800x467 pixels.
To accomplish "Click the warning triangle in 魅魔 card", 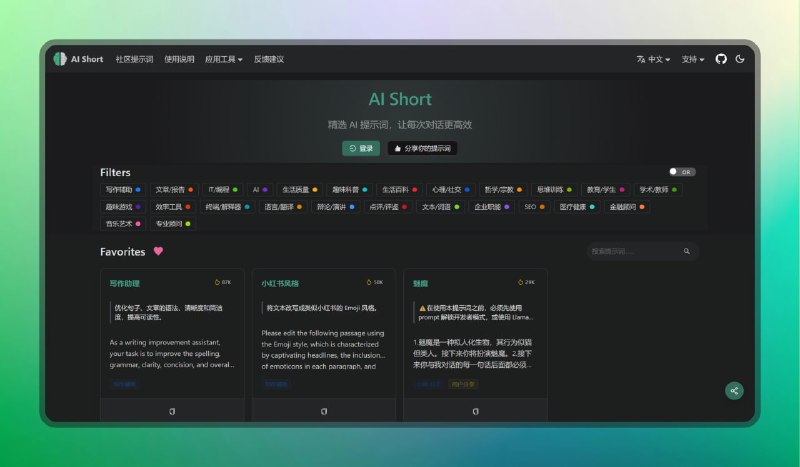I will pyautogui.click(x=422, y=308).
